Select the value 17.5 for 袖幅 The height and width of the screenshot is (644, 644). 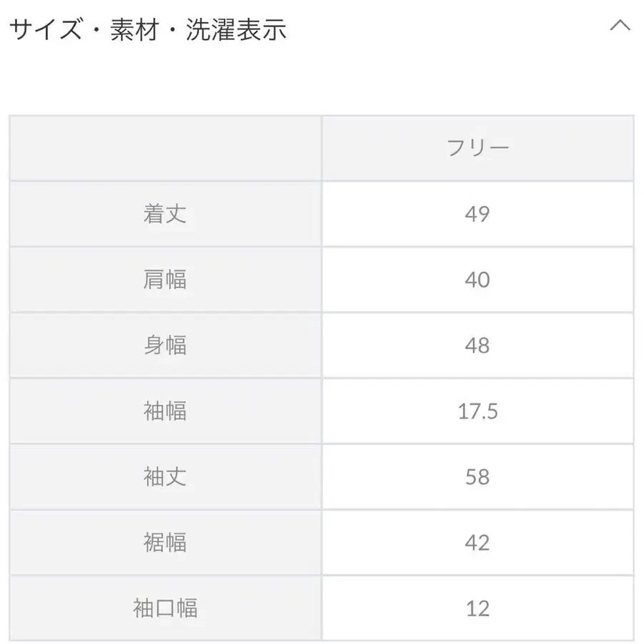point(478,411)
